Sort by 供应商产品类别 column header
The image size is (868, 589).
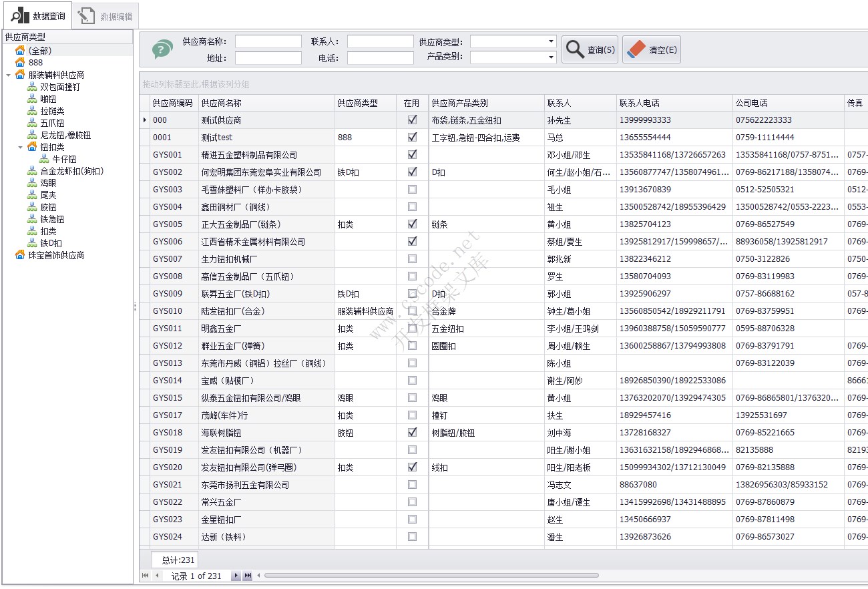(486, 103)
